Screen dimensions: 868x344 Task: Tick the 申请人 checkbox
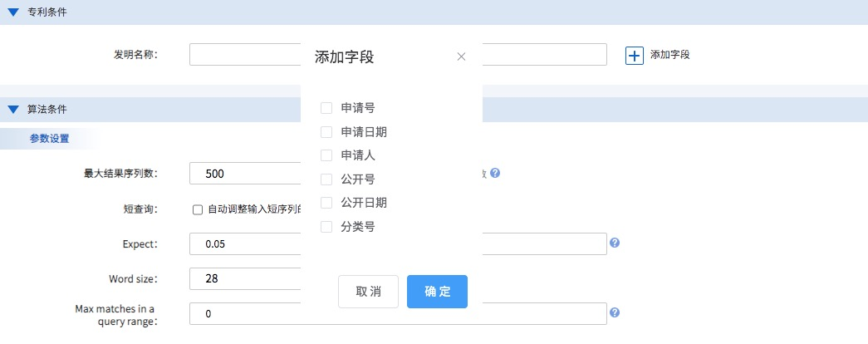(326, 155)
